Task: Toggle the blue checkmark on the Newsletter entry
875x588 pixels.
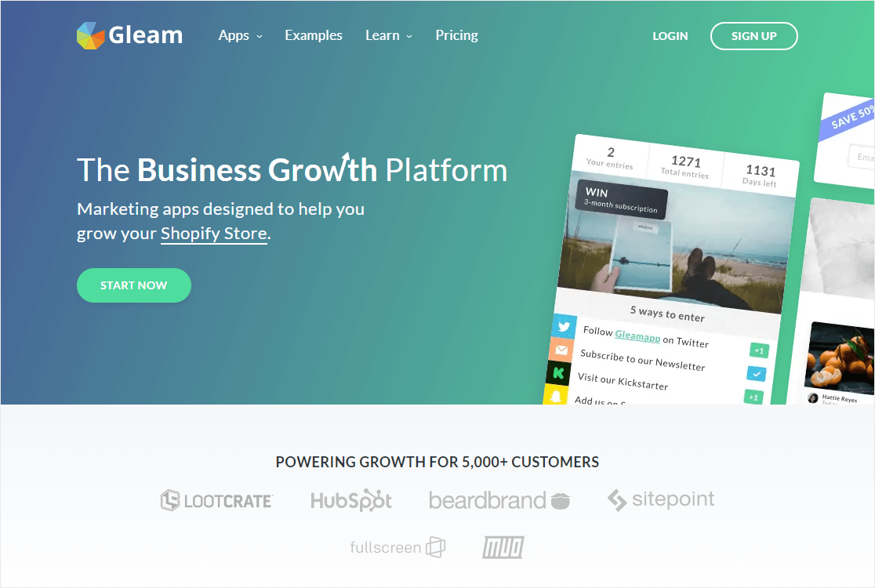Action: pos(756,374)
